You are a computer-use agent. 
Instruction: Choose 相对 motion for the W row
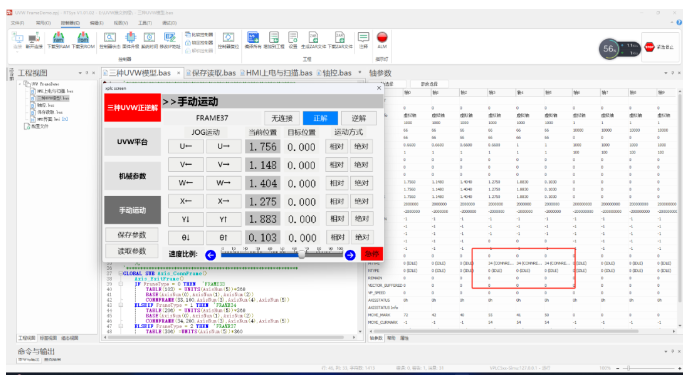click(337, 183)
